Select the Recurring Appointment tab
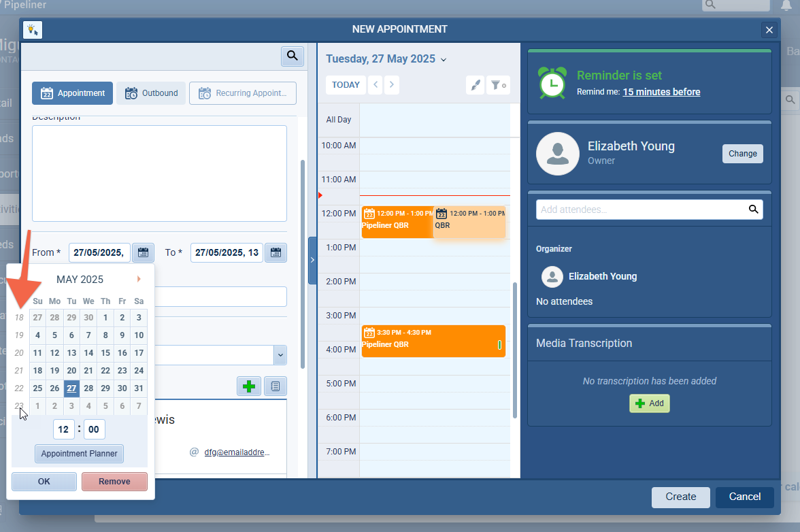The height and width of the screenshot is (532, 800). (x=243, y=93)
